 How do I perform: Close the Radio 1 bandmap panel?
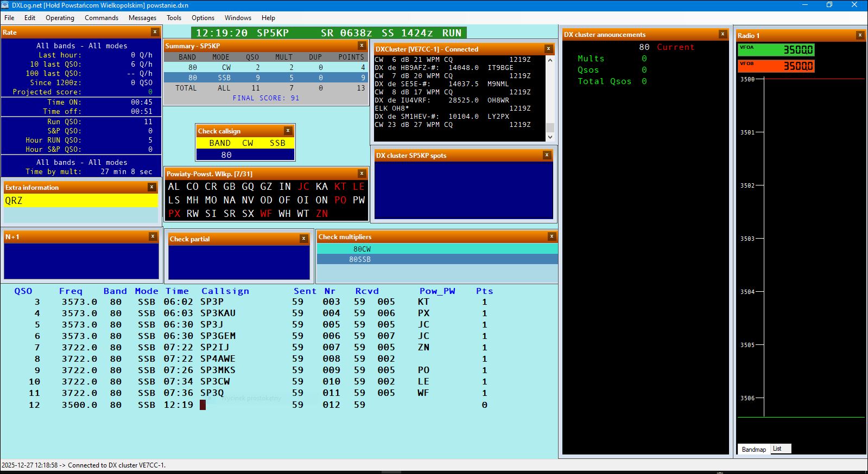click(x=860, y=35)
